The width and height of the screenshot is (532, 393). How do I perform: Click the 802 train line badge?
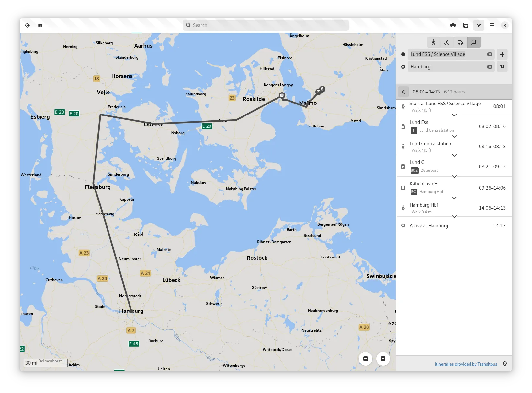[414, 170]
